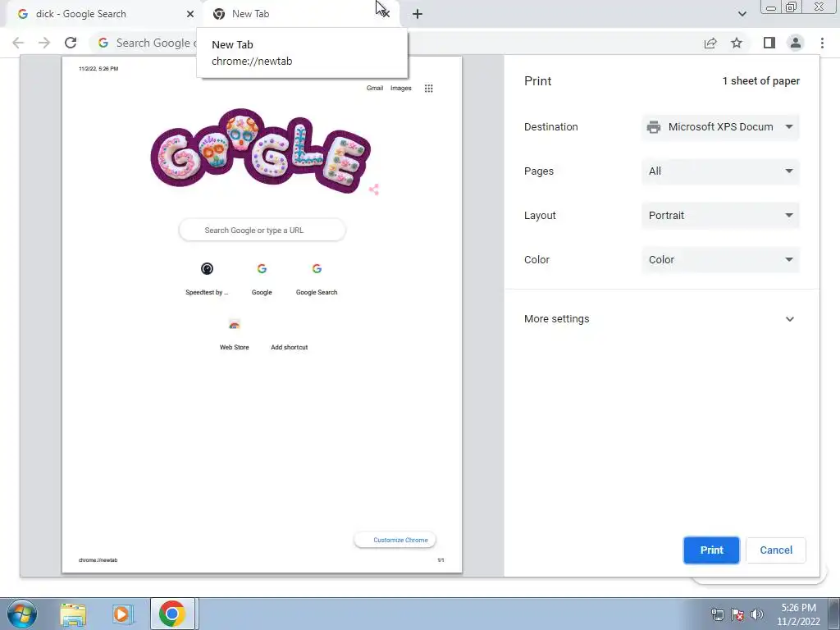Open the Google Search shortcut icon

[317, 269]
